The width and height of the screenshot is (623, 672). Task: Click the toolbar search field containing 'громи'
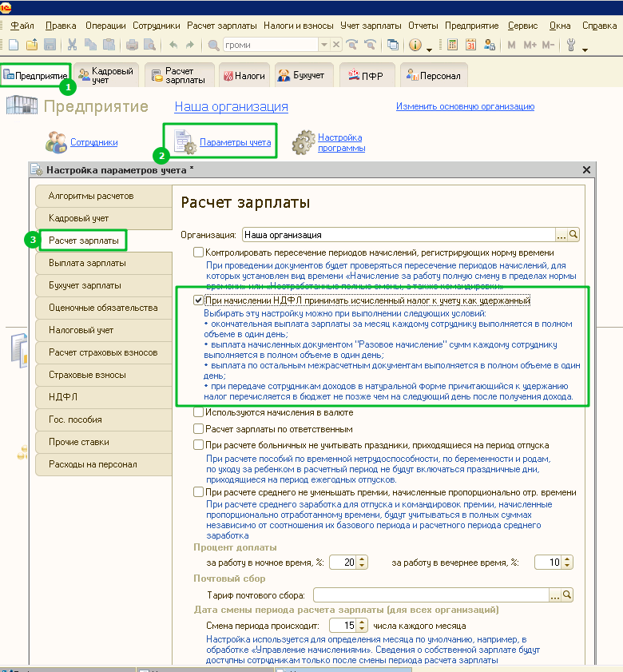(x=271, y=45)
